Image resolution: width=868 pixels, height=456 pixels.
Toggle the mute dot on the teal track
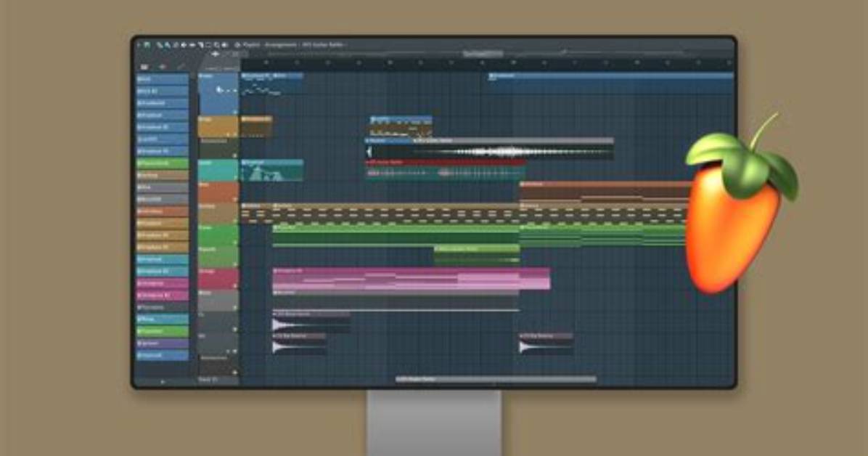click(x=234, y=177)
